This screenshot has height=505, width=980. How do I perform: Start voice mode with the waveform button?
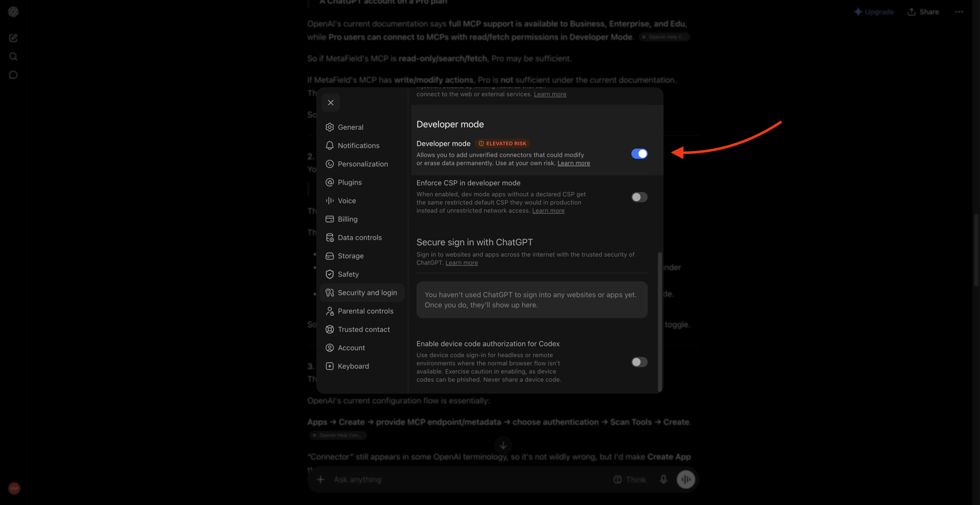pyautogui.click(x=686, y=479)
